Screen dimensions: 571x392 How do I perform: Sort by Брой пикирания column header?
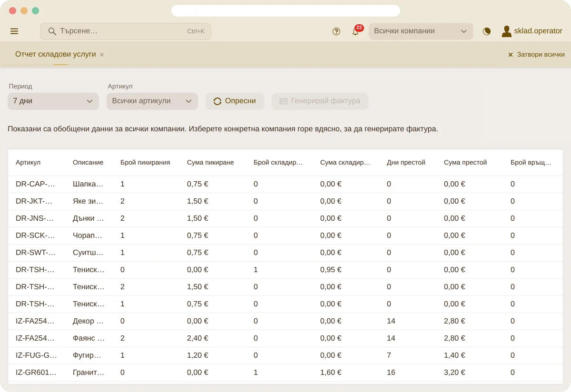145,162
